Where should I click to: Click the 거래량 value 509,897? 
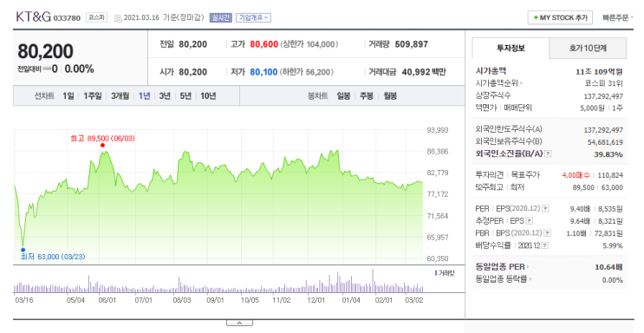(x=412, y=44)
